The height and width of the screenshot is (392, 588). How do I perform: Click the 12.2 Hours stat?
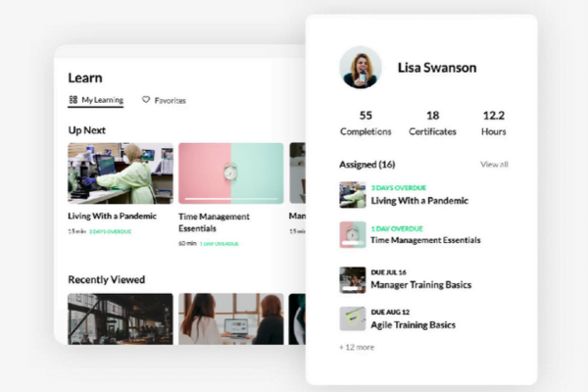494,123
